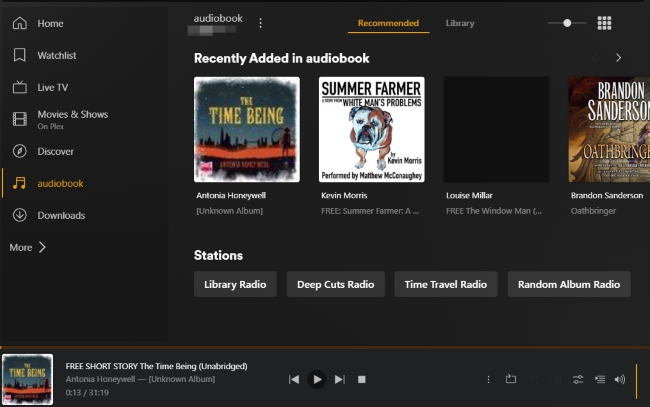Open Downloads in the sidebar

pyautogui.click(x=61, y=215)
